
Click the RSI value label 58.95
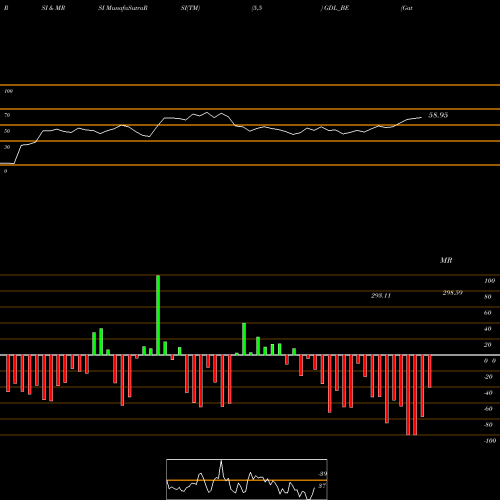pos(438,115)
